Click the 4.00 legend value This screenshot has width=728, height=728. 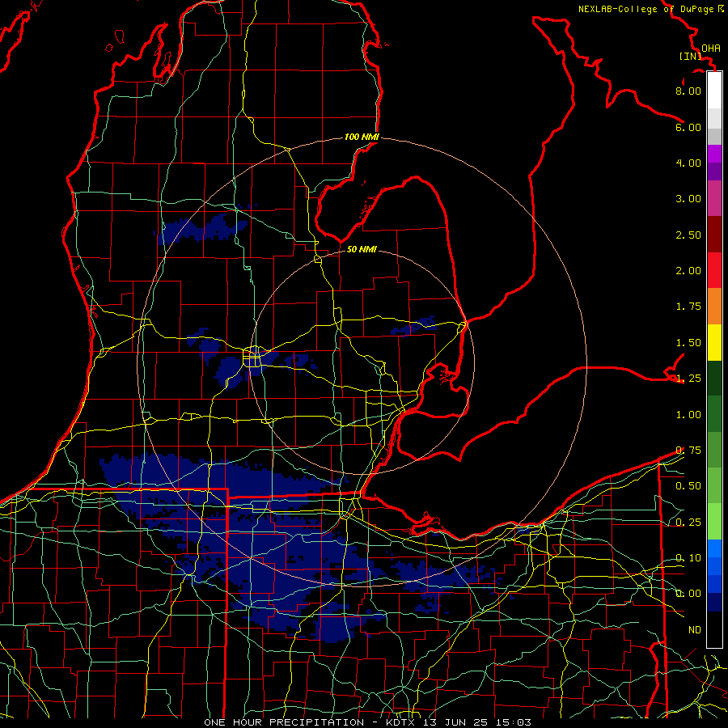(x=688, y=163)
